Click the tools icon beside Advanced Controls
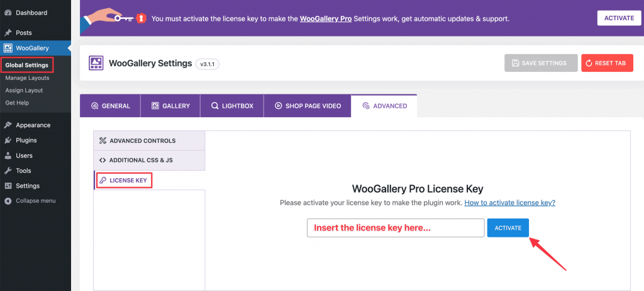Viewport: 644px width, 291px height. click(x=103, y=140)
